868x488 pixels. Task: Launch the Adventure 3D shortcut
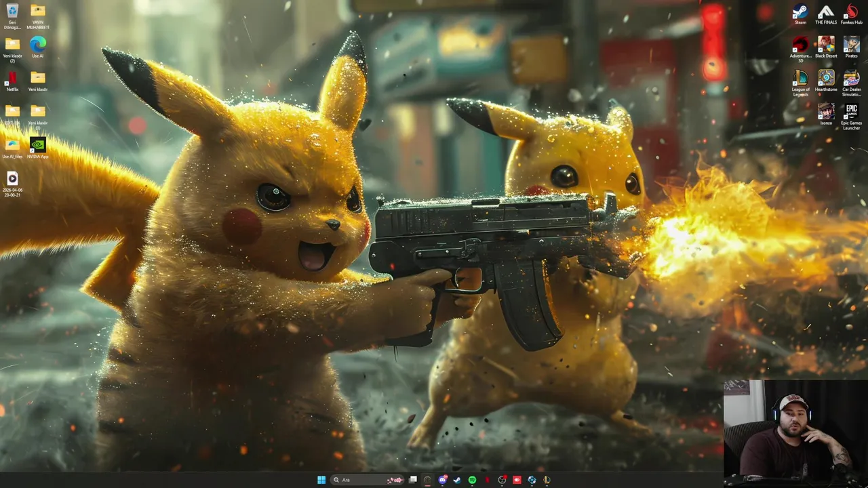[x=800, y=49]
